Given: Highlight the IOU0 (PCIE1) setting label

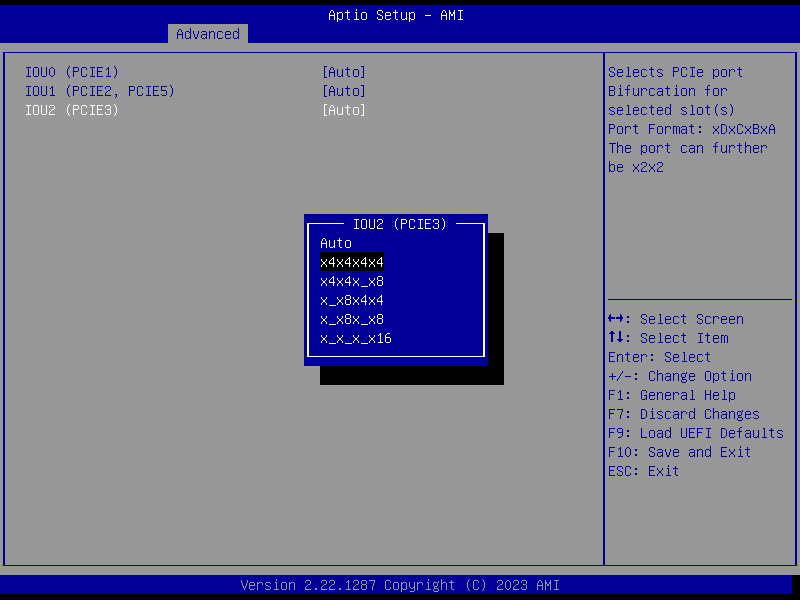Looking at the screenshot, I should pyautogui.click(x=72, y=72).
